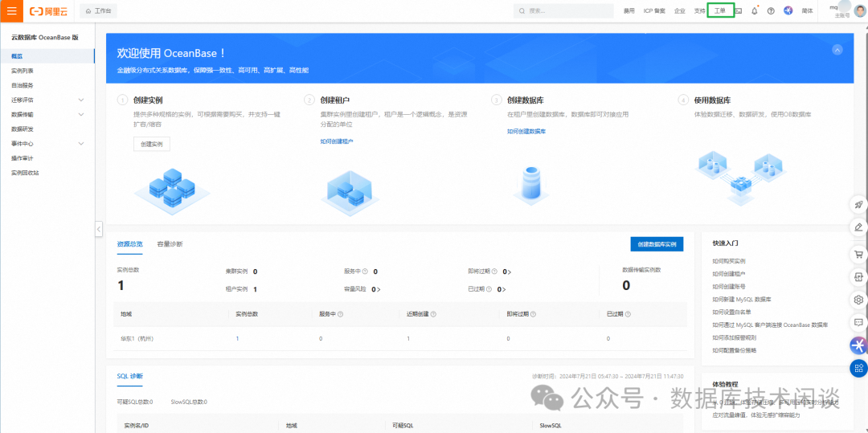This screenshot has height=433, width=868.
Task: Open the 工作台 home button
Action: tap(99, 11)
